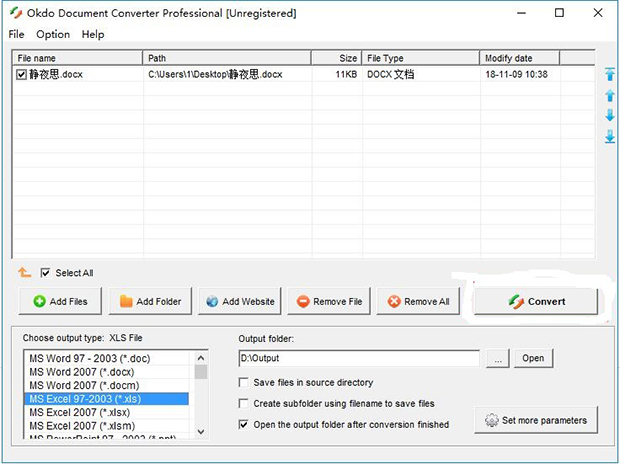Click the Convert button
The image size is (620, 464).
coord(536,301)
